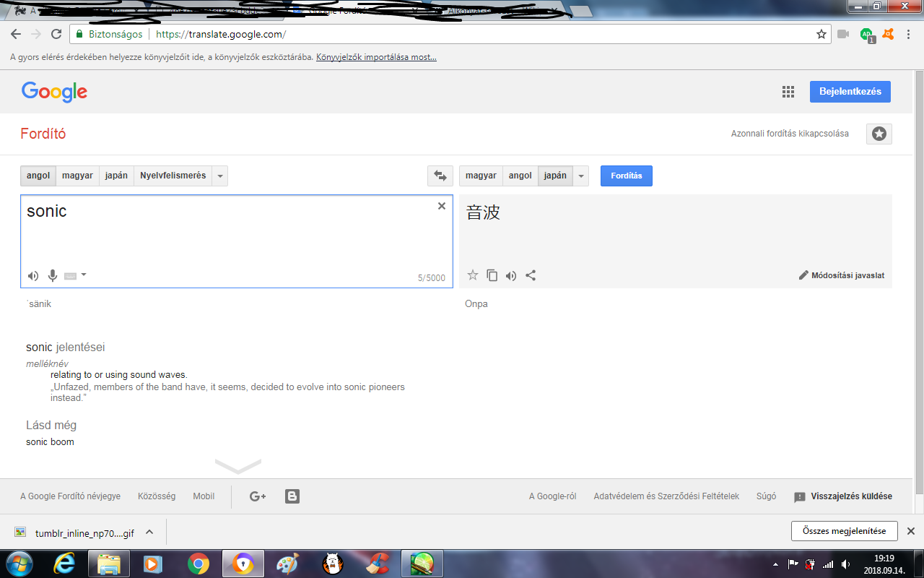The width and height of the screenshot is (924, 578).
Task: Select japán as target language
Action: tap(555, 176)
